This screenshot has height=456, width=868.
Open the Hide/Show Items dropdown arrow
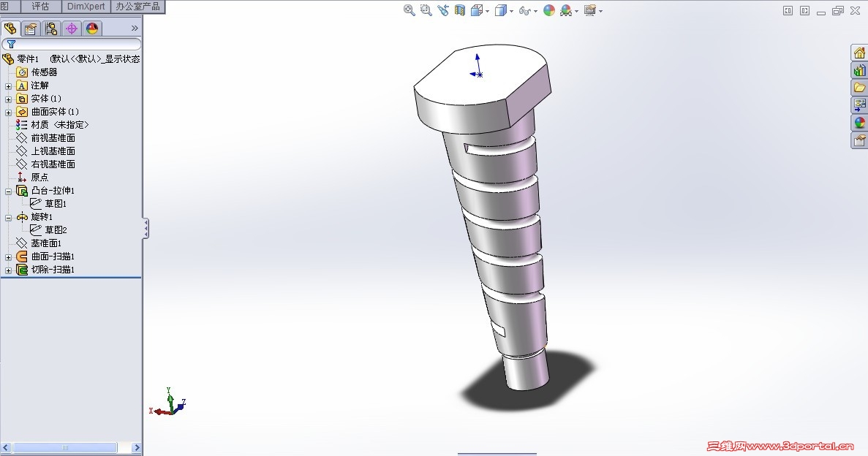(535, 11)
